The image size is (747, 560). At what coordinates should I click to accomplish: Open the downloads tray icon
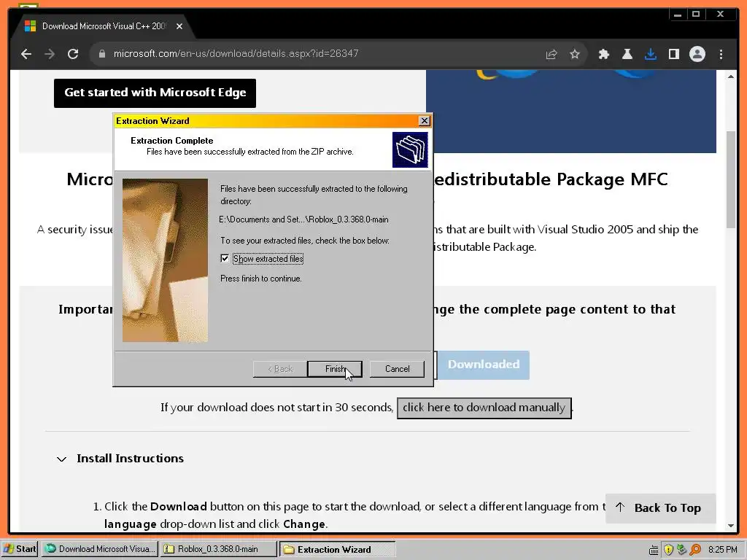pos(650,54)
